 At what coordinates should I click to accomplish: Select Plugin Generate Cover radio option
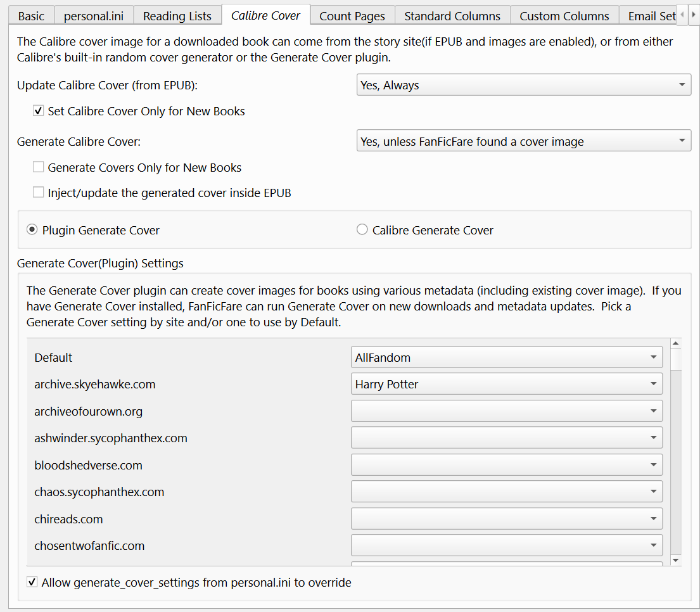coord(32,230)
